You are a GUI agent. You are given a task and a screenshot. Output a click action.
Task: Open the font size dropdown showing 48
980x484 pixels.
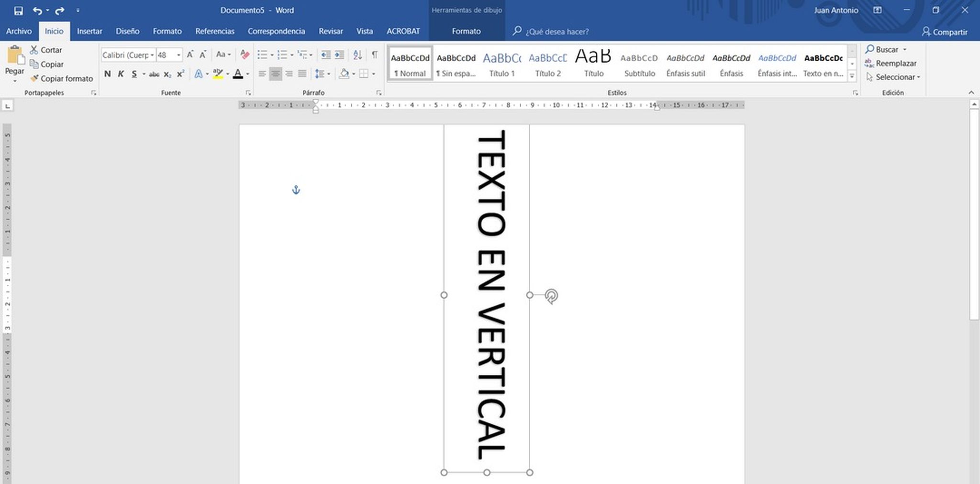[178, 55]
